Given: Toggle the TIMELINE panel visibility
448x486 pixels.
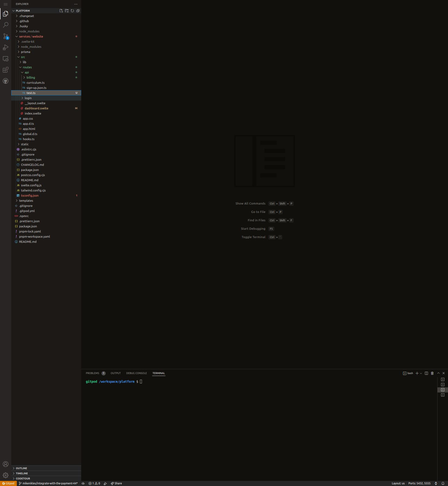Looking at the screenshot, I should pyautogui.click(x=22, y=473).
